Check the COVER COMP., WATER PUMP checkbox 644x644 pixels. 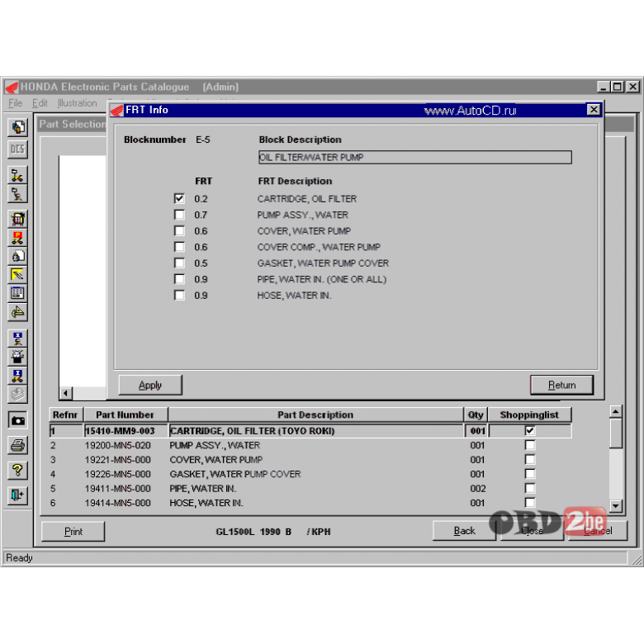point(179,246)
